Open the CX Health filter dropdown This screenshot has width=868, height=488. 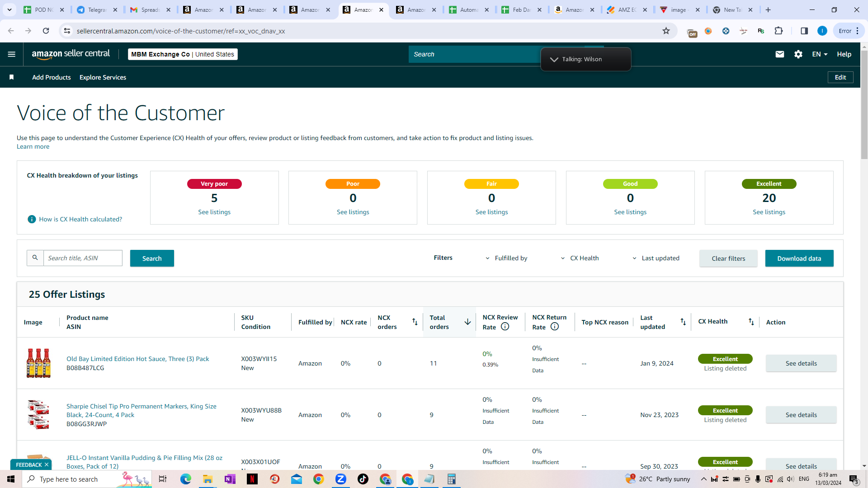click(580, 258)
